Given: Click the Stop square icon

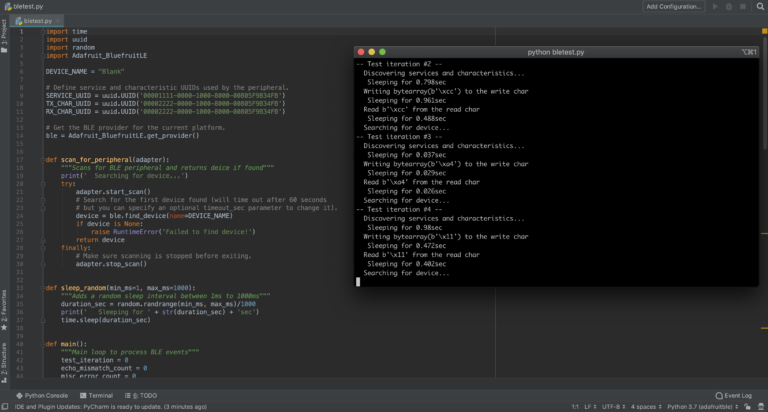Looking at the screenshot, I should (743, 6).
